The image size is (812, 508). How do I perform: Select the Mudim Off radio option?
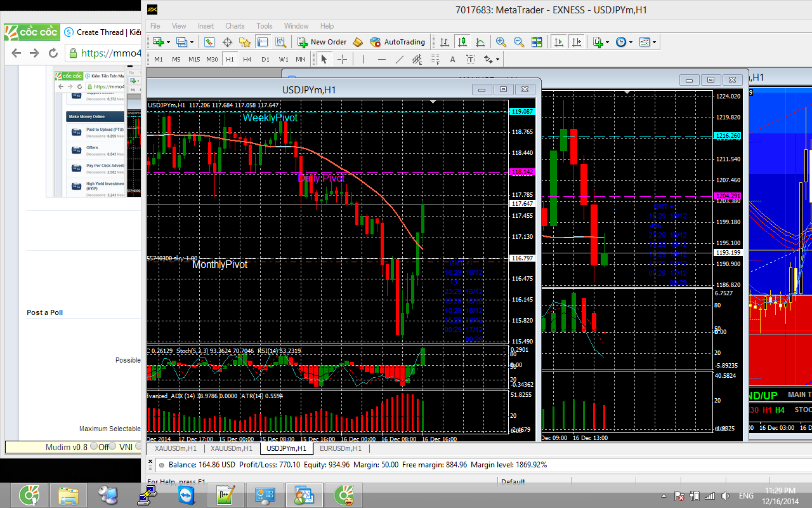point(94,447)
